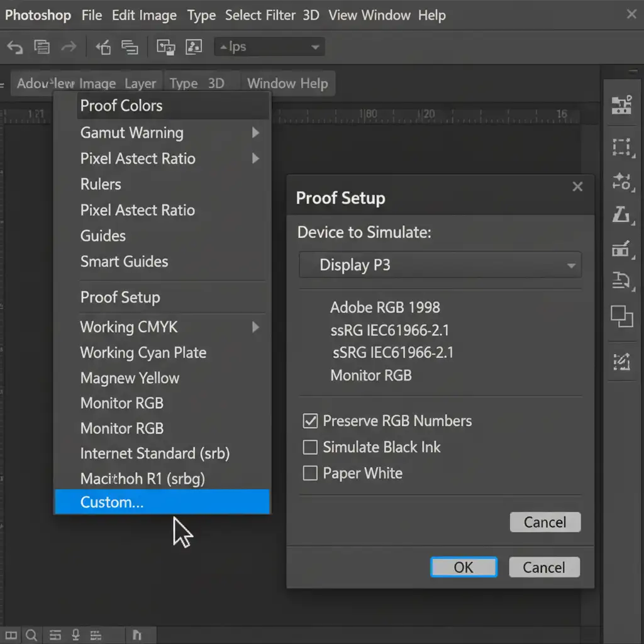Click the microphone icon in bottom bar

pyautogui.click(x=75, y=635)
